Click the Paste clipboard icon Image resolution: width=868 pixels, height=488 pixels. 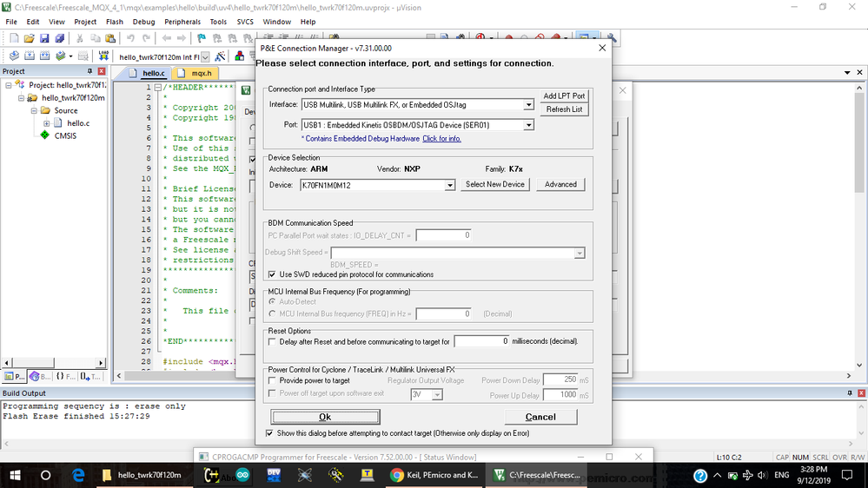coord(110,38)
